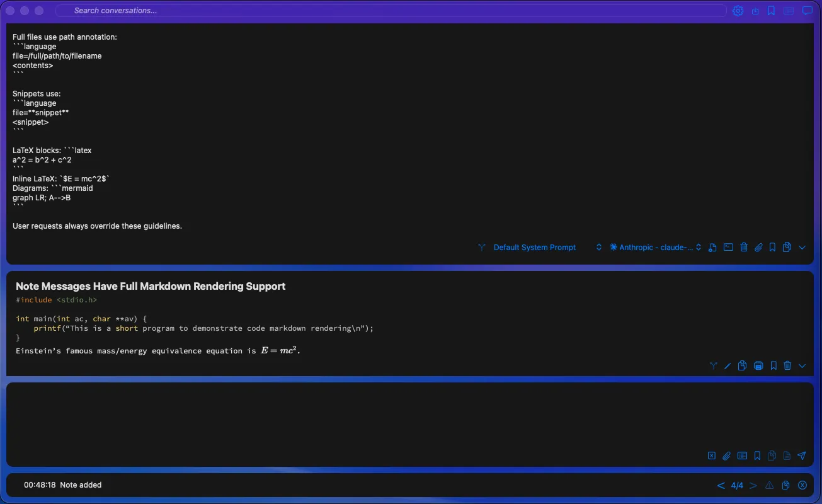The width and height of the screenshot is (822, 504).
Task: Click the Search conversations field
Action: [391, 11]
